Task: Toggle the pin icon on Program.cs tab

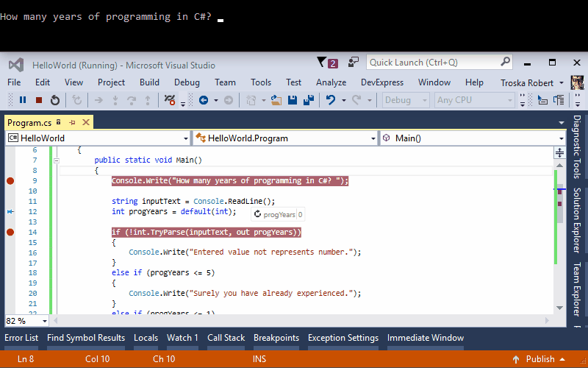Action: pos(72,122)
